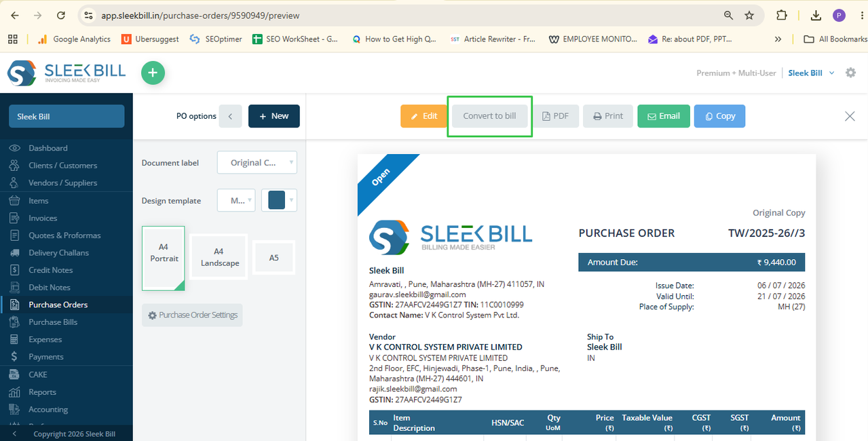Click the Sleek Bill company button in sidebar
Screen dimensions: 868x441
coord(67,116)
